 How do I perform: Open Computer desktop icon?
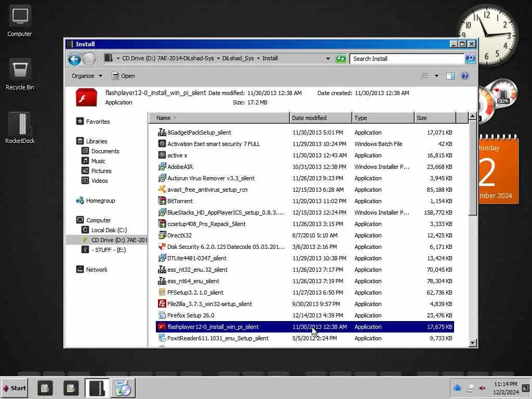coord(20,21)
